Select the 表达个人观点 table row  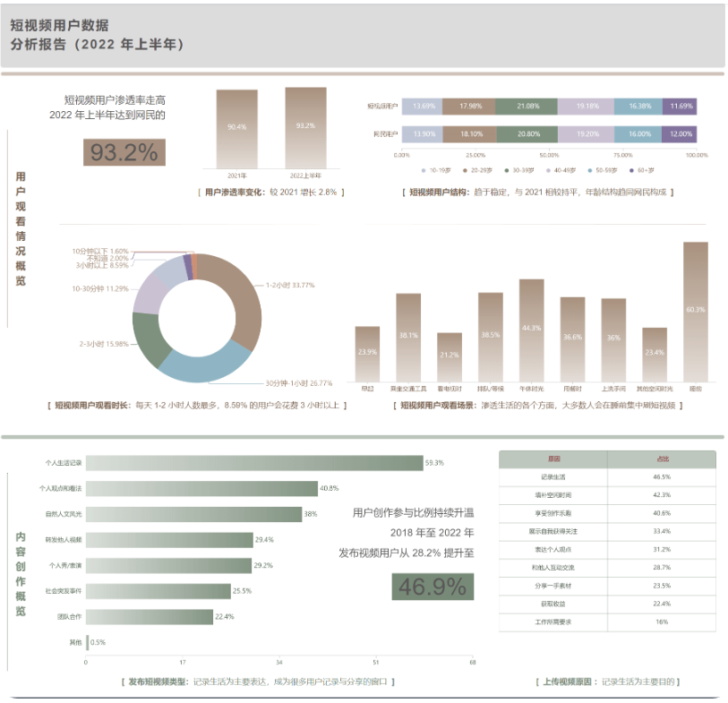607,550
